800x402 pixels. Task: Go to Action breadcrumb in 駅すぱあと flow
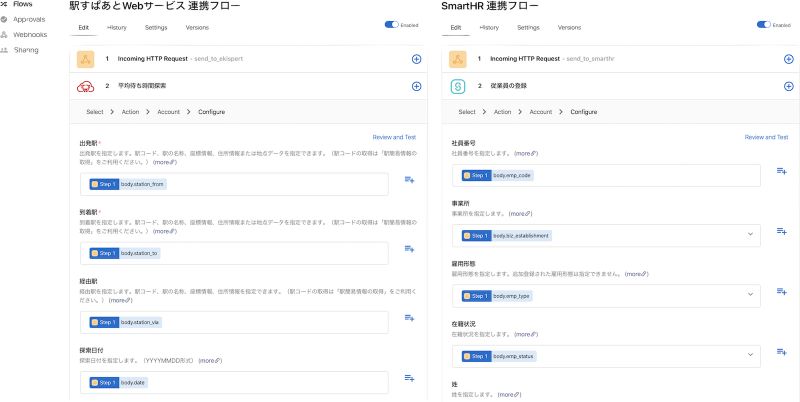130,112
